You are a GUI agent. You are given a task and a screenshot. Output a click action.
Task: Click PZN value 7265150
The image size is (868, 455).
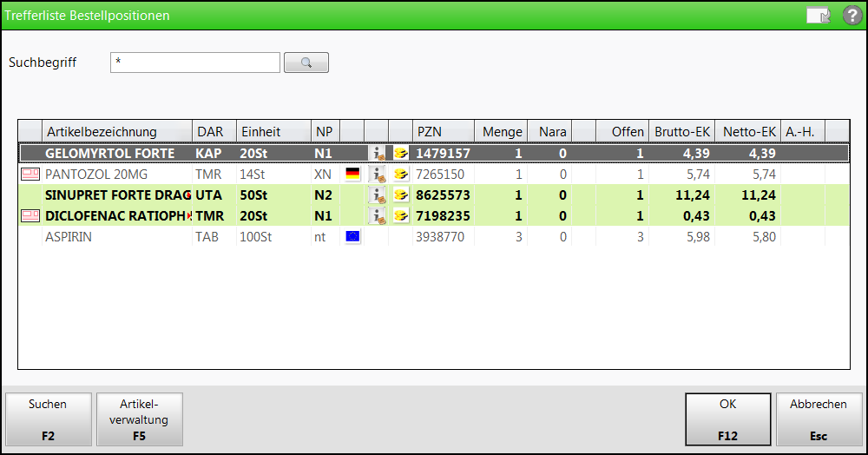pyautogui.click(x=440, y=175)
